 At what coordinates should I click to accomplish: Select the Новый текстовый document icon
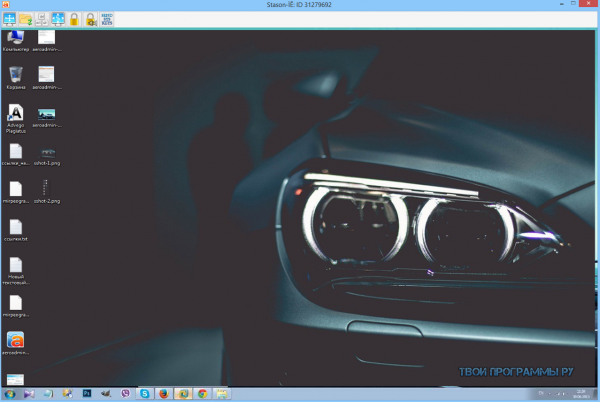pos(16,271)
